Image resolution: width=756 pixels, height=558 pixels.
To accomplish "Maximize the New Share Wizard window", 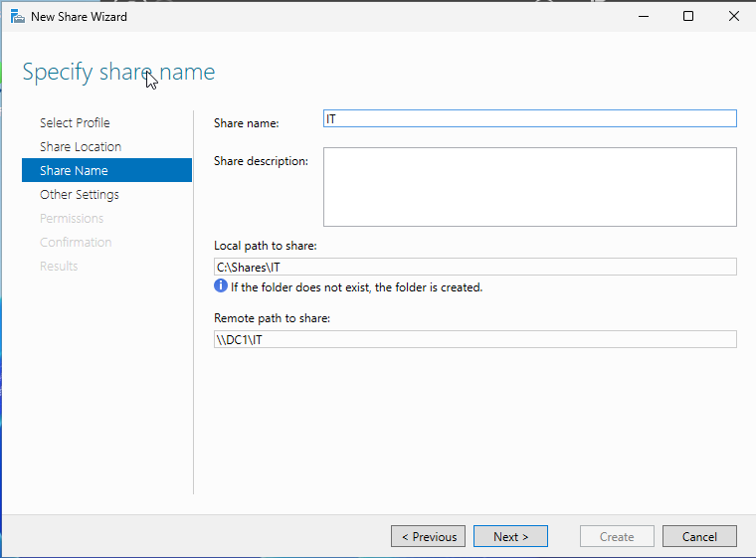I will [688, 16].
